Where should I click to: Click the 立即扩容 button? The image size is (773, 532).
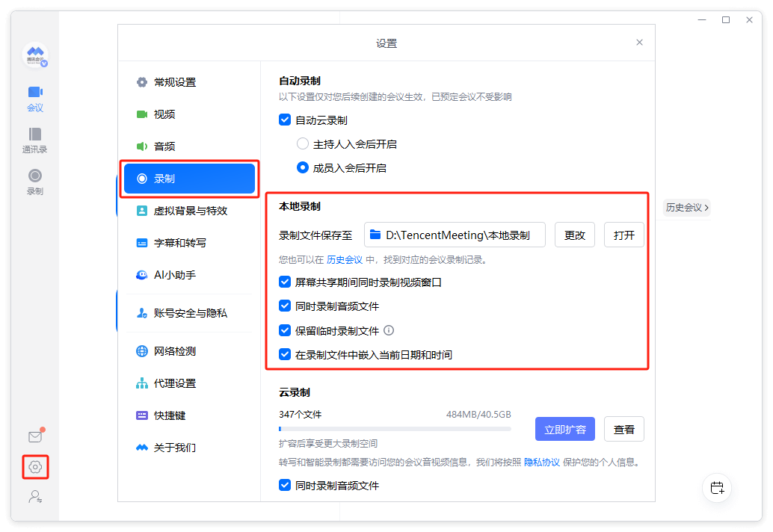(x=565, y=429)
